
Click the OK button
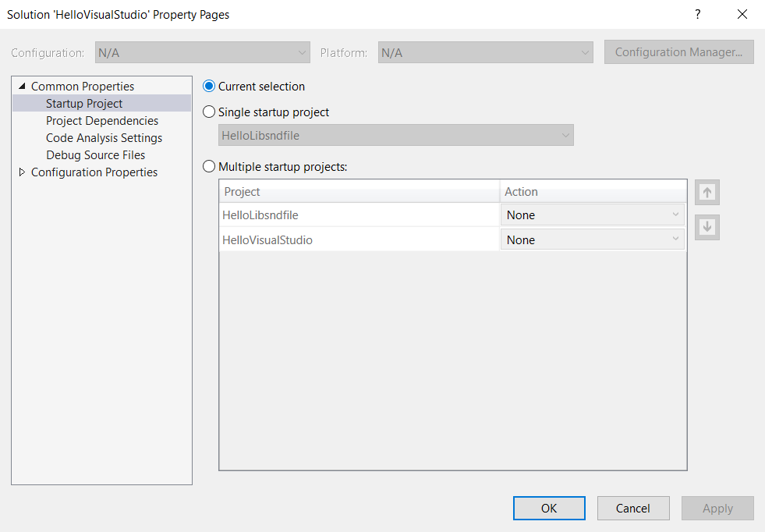549,508
